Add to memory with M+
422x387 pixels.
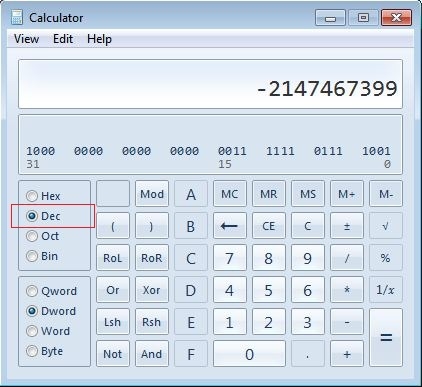click(347, 194)
